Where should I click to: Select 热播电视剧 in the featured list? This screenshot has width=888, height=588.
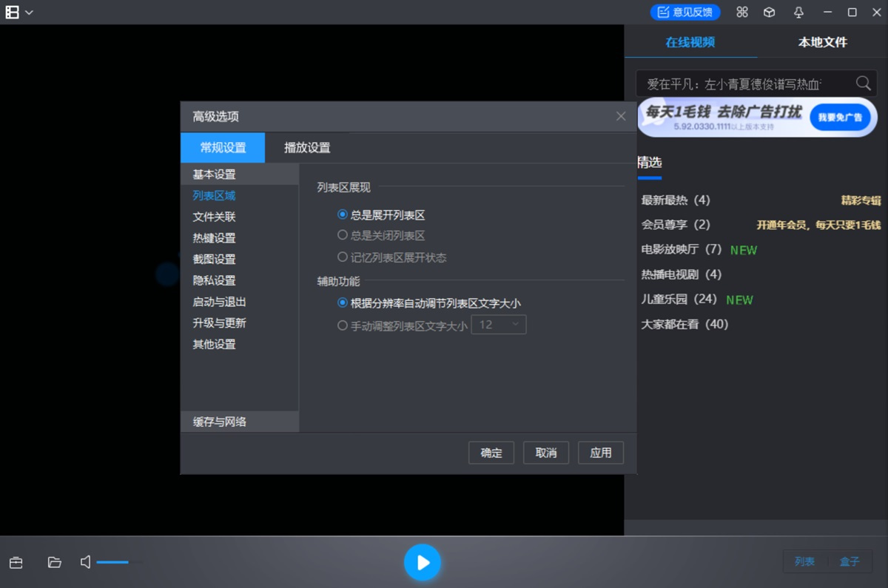coord(671,274)
